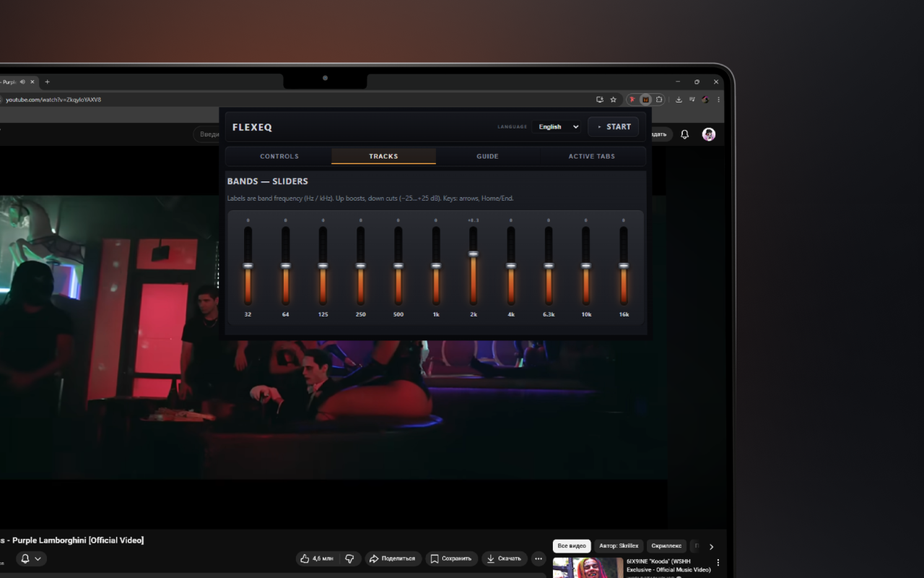
Task: Open the YouTube notifications bell
Action: tap(685, 134)
